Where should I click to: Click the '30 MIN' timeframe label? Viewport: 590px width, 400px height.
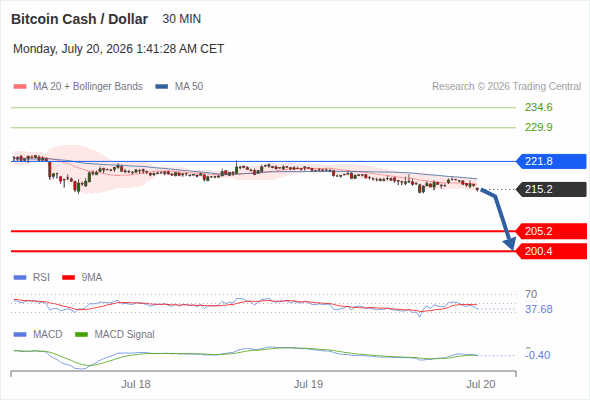click(x=182, y=19)
